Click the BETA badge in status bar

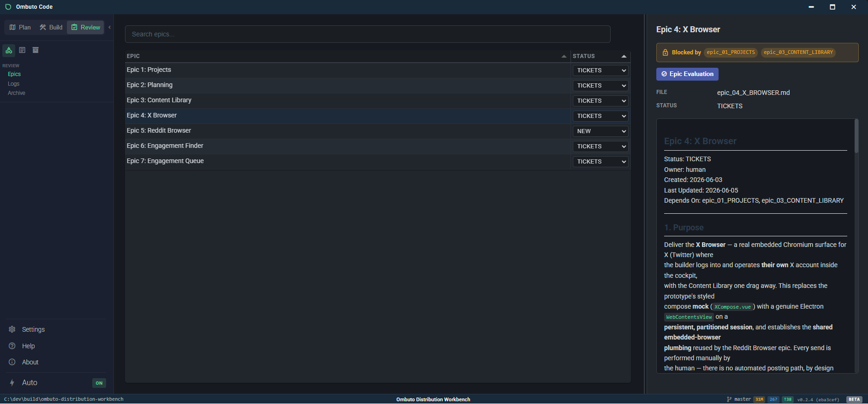tap(854, 399)
